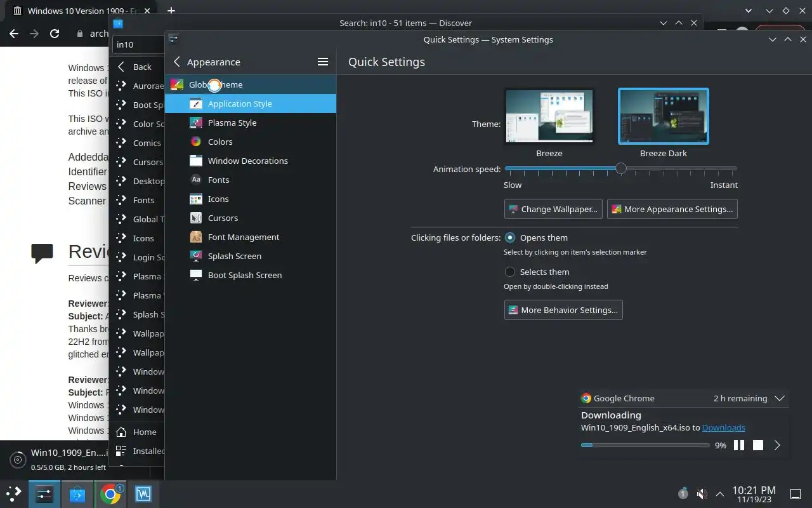Pause the Chrome download in notification

pos(739,445)
